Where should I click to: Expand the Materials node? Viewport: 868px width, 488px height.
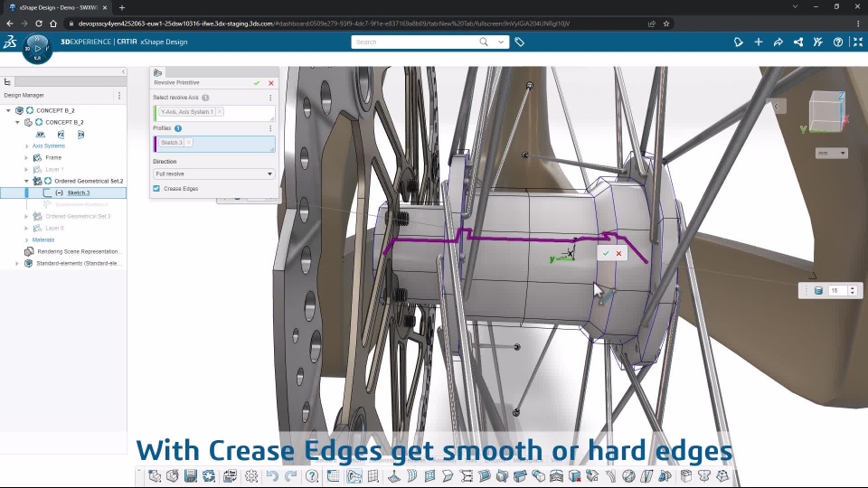(26, 240)
